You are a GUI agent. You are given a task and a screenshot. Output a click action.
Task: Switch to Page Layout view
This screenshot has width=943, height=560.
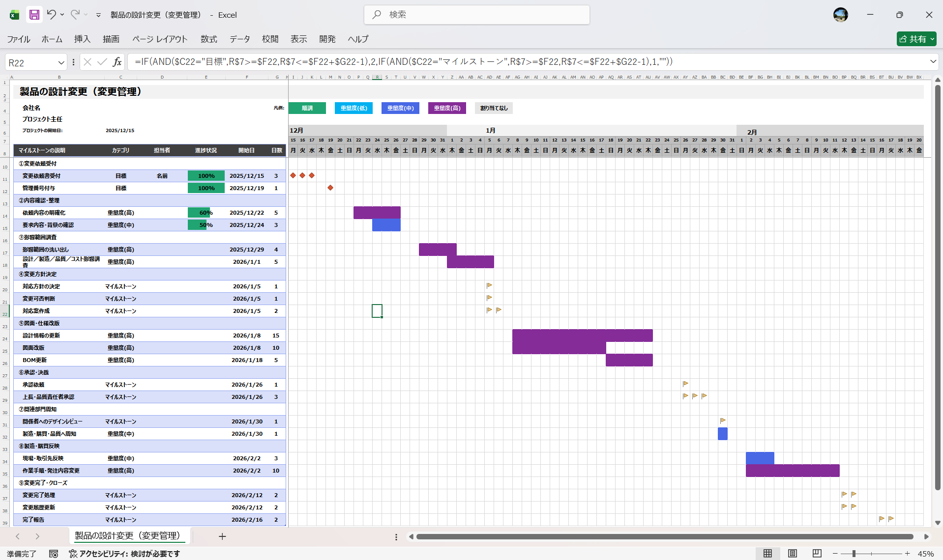pos(792,554)
